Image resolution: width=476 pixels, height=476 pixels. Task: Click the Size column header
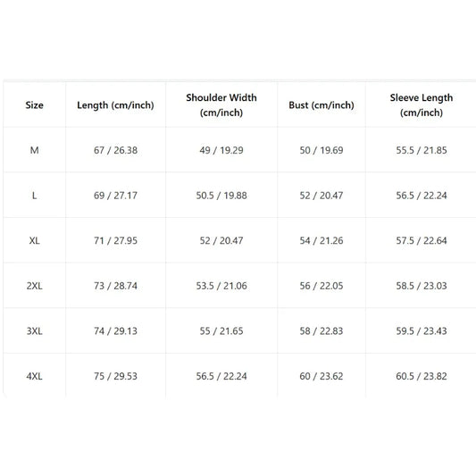[34, 105]
